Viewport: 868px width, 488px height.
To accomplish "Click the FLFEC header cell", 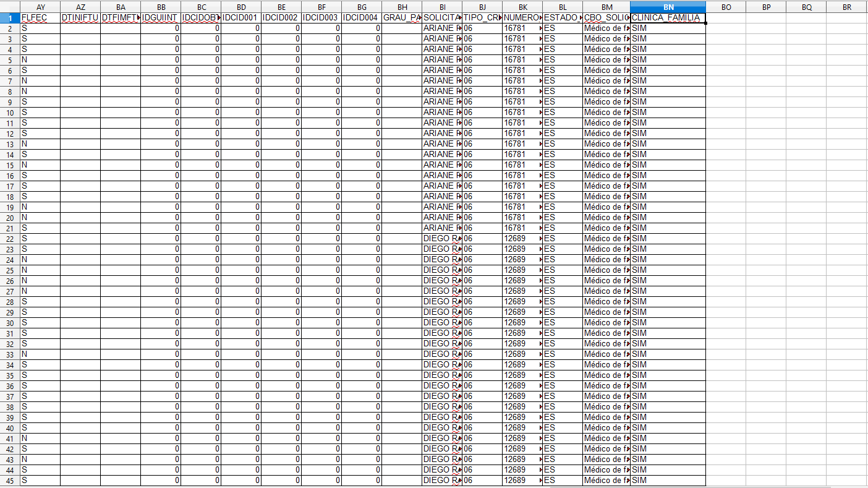I will point(40,18).
